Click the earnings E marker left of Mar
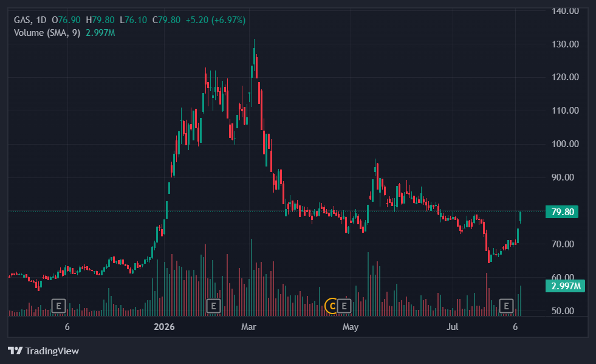The image size is (596, 364). (213, 306)
